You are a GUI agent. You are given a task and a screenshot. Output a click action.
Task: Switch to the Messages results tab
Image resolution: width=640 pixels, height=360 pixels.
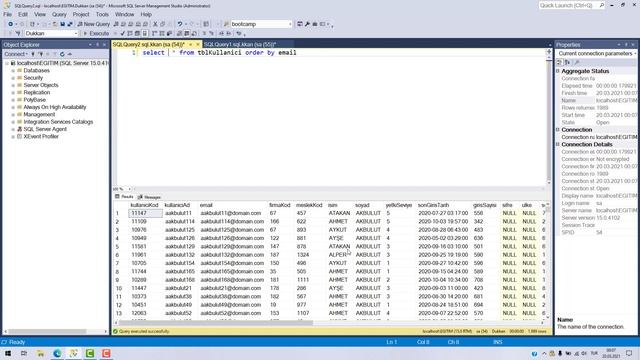click(150, 197)
